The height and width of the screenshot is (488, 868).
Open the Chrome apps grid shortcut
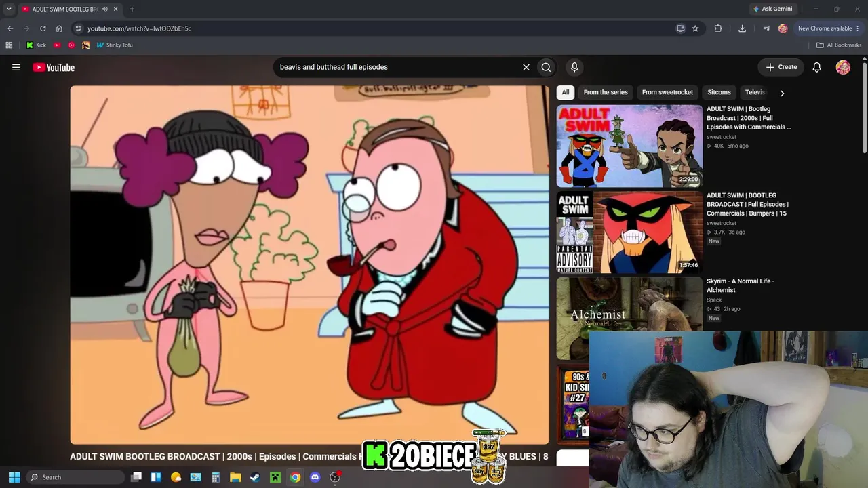pyautogui.click(x=9, y=45)
